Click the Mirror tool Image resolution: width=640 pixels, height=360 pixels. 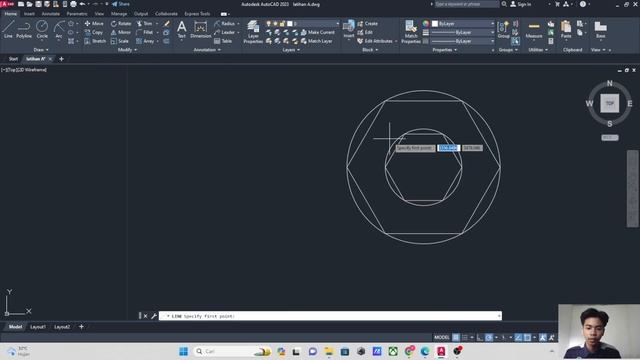tap(121, 32)
